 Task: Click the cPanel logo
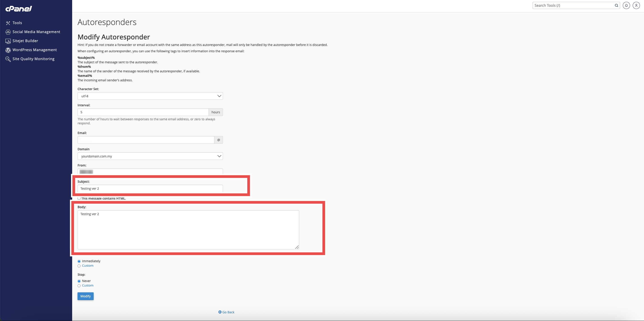tap(19, 9)
